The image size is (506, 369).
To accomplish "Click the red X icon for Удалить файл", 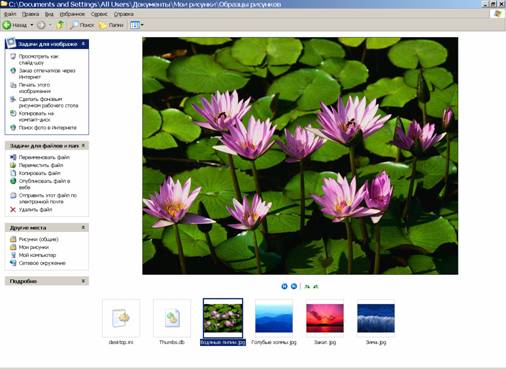I will (x=13, y=210).
